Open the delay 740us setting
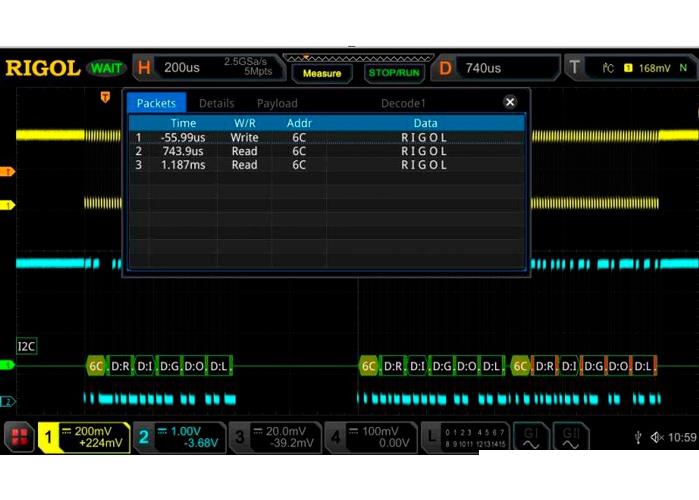 click(495, 68)
